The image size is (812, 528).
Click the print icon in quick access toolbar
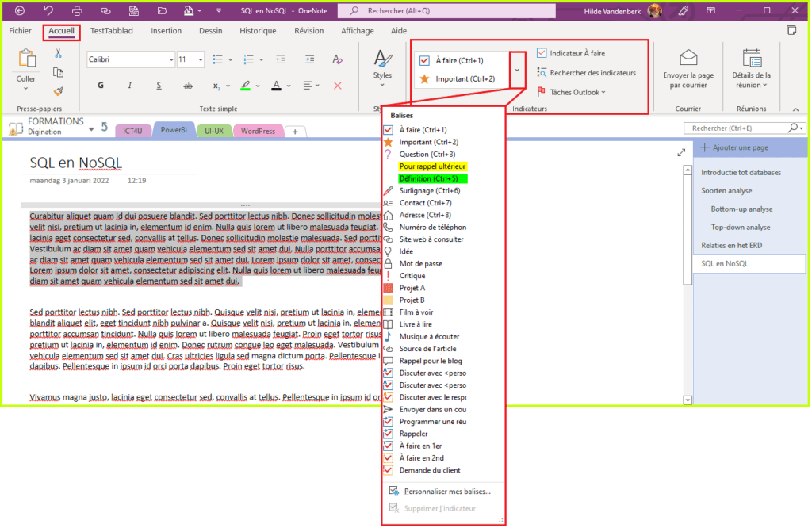click(x=77, y=11)
